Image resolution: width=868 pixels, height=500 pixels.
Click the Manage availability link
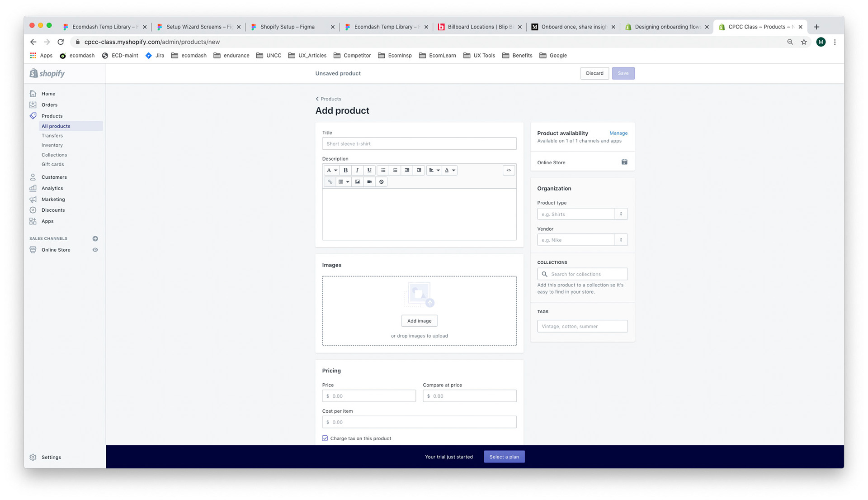(618, 133)
